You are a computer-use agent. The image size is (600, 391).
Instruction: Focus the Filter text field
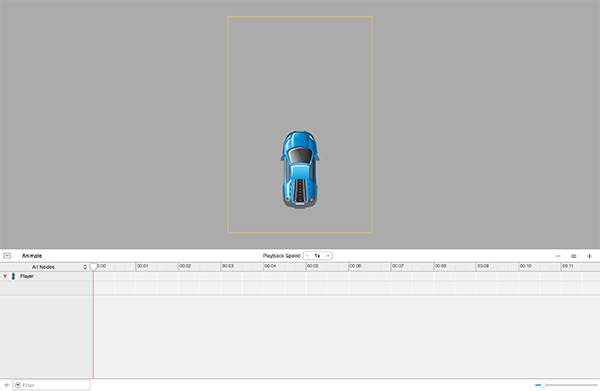pyautogui.click(x=52, y=385)
